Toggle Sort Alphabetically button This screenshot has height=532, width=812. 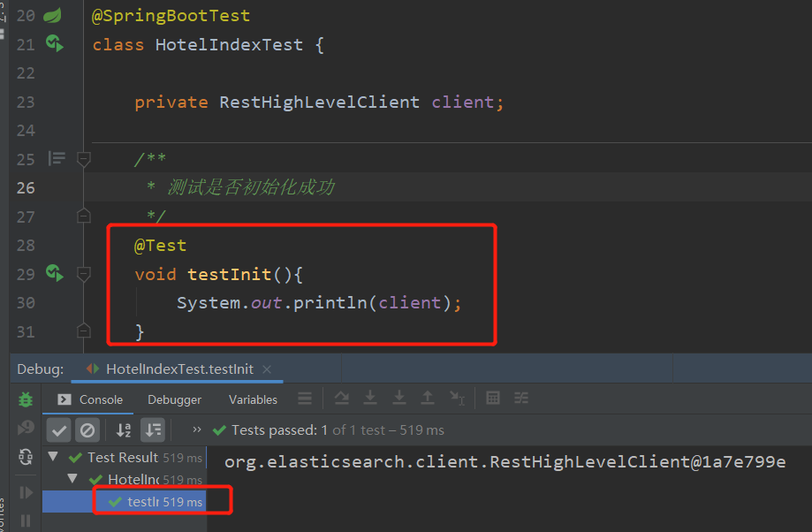[124, 430]
